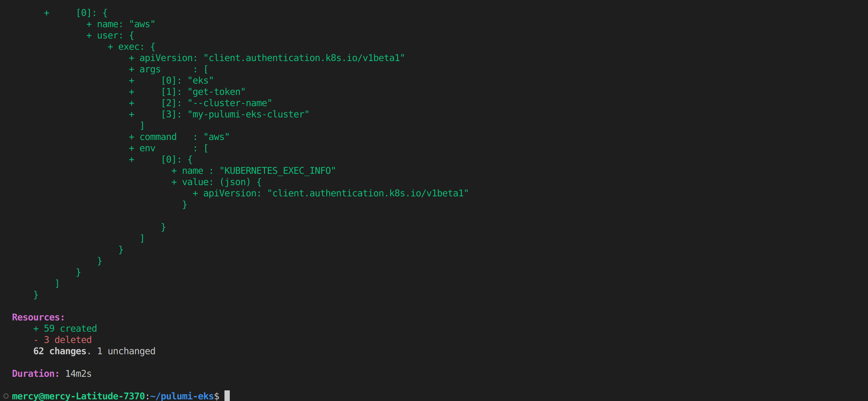Click the "1 unchanged" text
This screenshot has width=868, height=401.
(x=126, y=351)
